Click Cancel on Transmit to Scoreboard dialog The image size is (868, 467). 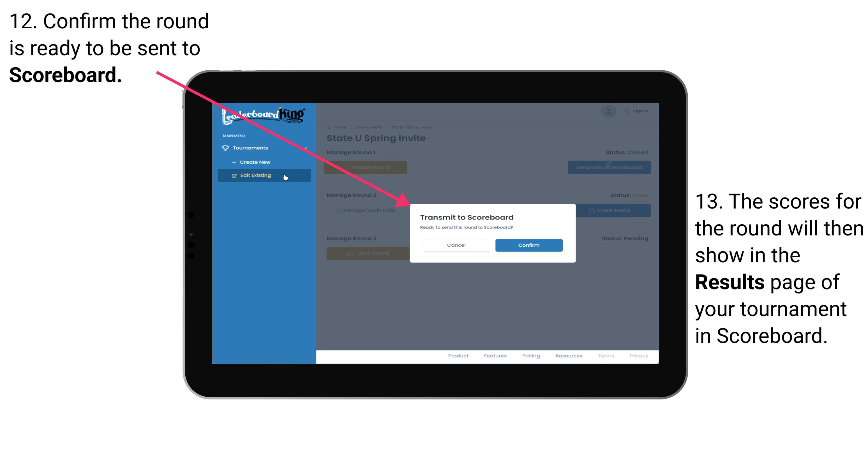456,245
